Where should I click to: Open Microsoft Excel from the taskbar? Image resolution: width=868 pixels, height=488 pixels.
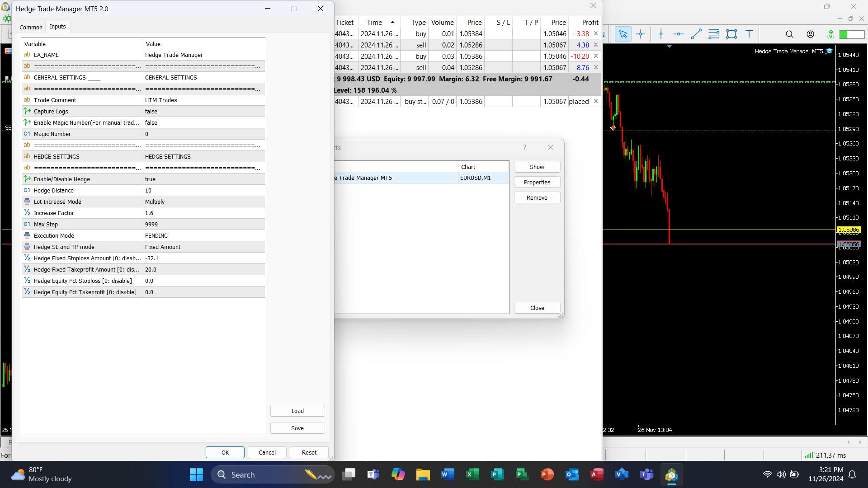click(x=472, y=474)
